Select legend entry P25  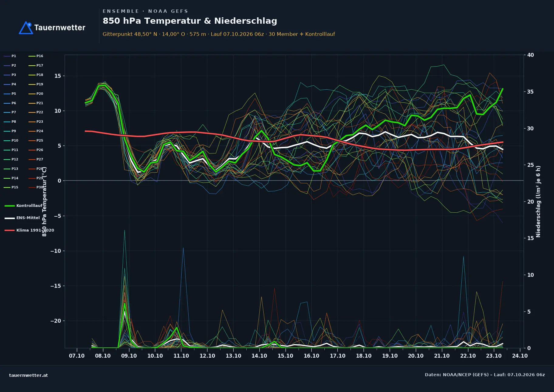coord(36,141)
